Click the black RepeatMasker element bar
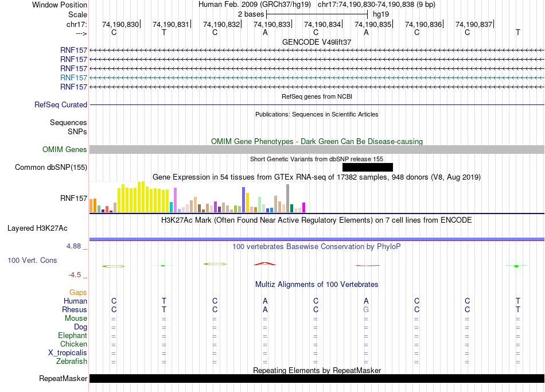Viewport: 545px width, 392px height. click(317, 378)
